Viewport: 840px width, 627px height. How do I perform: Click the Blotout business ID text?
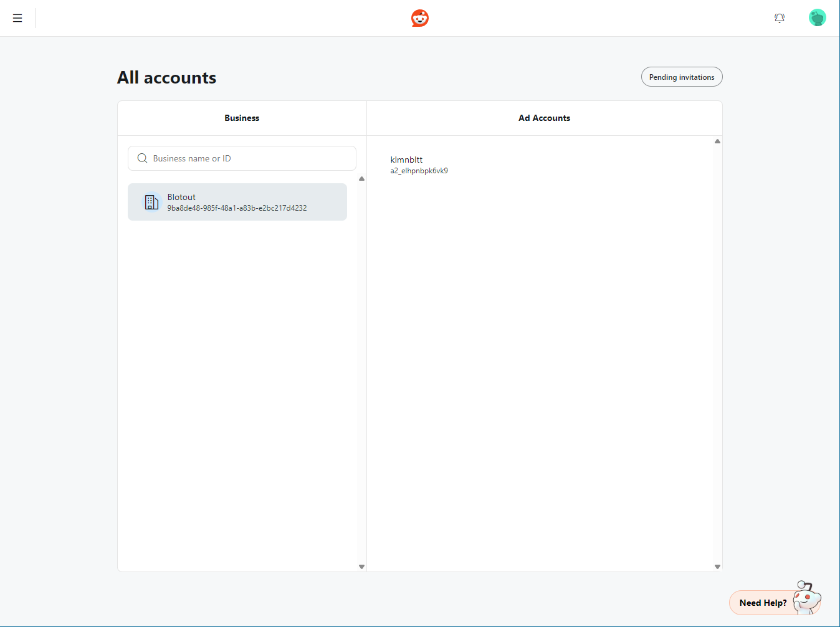237,208
